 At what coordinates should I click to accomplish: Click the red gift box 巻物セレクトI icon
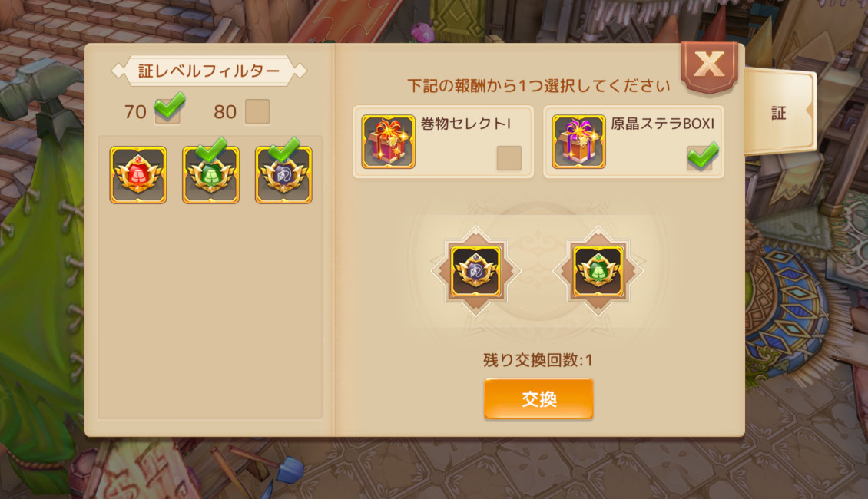(x=388, y=141)
